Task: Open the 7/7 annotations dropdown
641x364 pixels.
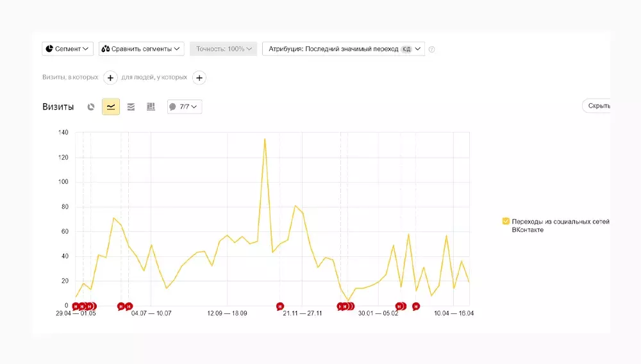Action: (x=185, y=107)
